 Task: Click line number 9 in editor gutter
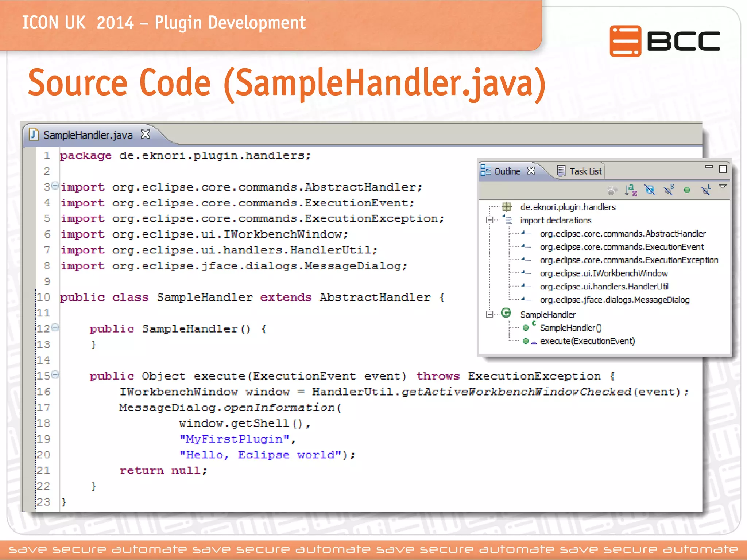[47, 281]
